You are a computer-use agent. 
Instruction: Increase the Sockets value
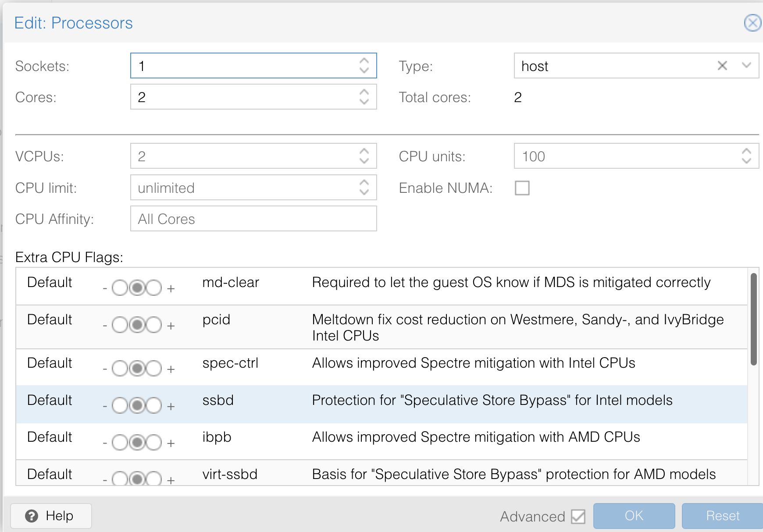click(364, 61)
